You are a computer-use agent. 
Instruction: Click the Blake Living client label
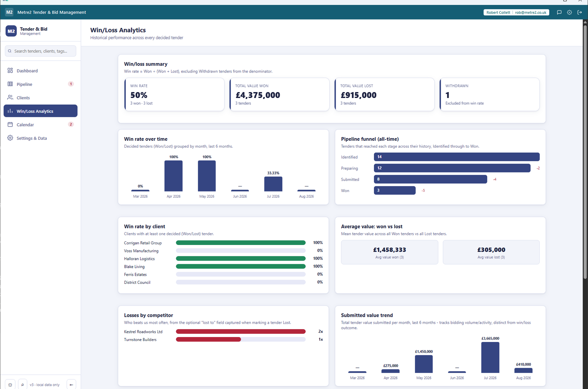coord(134,267)
